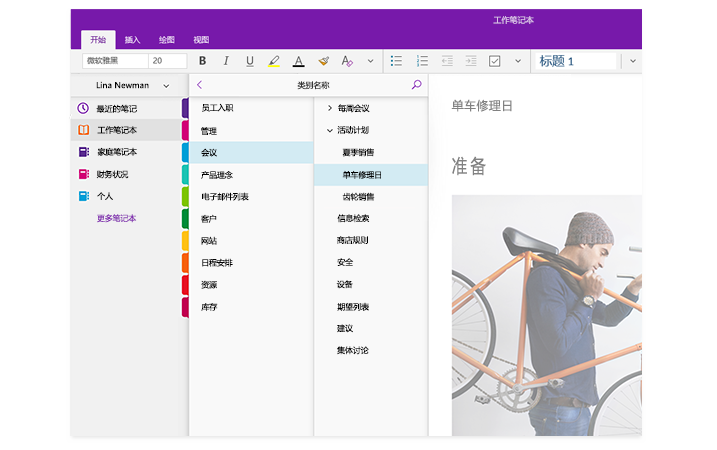This screenshot has height=450, width=717.
Task: Click the font size input field
Action: 167,61
